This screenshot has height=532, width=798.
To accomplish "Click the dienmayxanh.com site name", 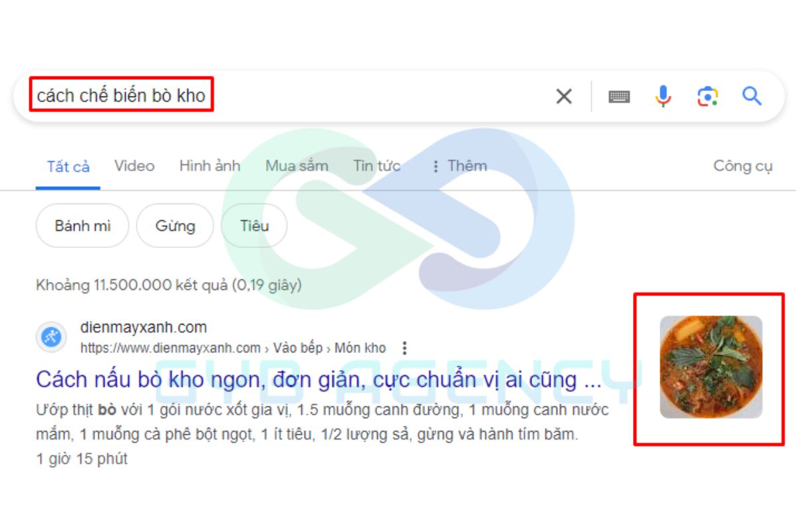I will pyautogui.click(x=144, y=327).
